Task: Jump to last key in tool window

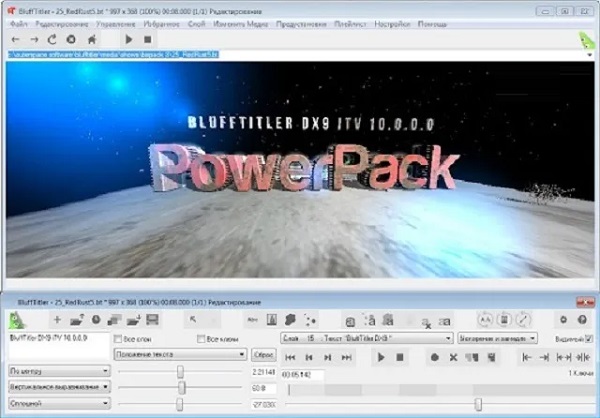Action: (x=347, y=358)
